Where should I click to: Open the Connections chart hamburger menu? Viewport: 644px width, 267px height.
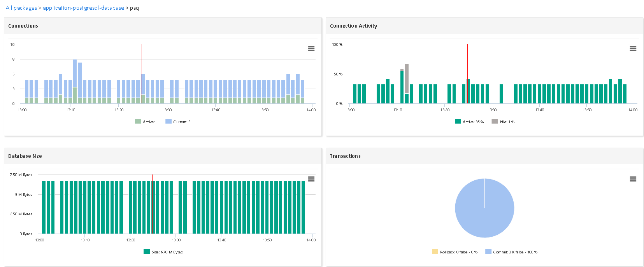tap(311, 49)
